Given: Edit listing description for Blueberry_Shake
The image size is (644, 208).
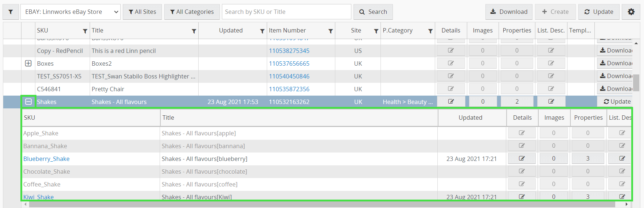Looking at the screenshot, I should coord(622,158).
